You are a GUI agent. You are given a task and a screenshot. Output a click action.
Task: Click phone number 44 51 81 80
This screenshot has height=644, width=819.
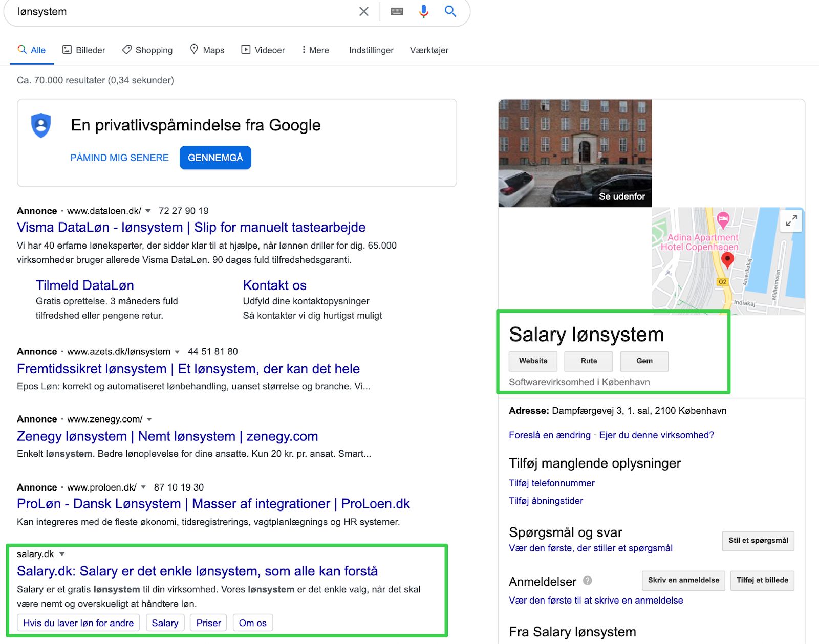pos(213,352)
